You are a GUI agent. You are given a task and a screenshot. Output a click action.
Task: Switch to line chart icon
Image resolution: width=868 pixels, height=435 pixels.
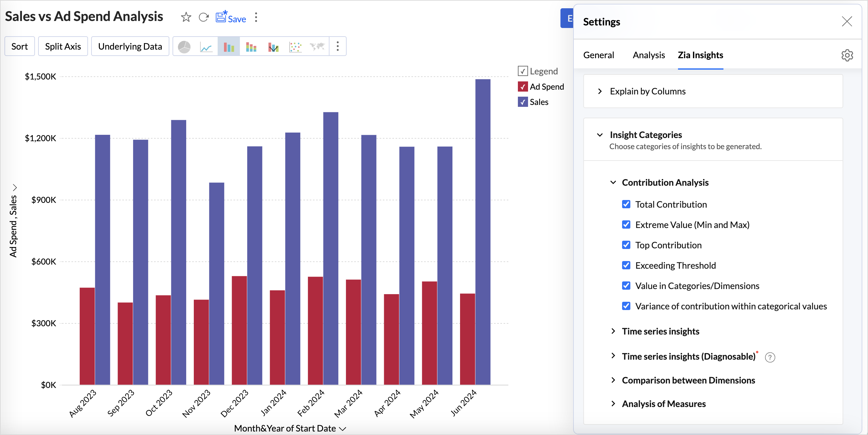[206, 46]
